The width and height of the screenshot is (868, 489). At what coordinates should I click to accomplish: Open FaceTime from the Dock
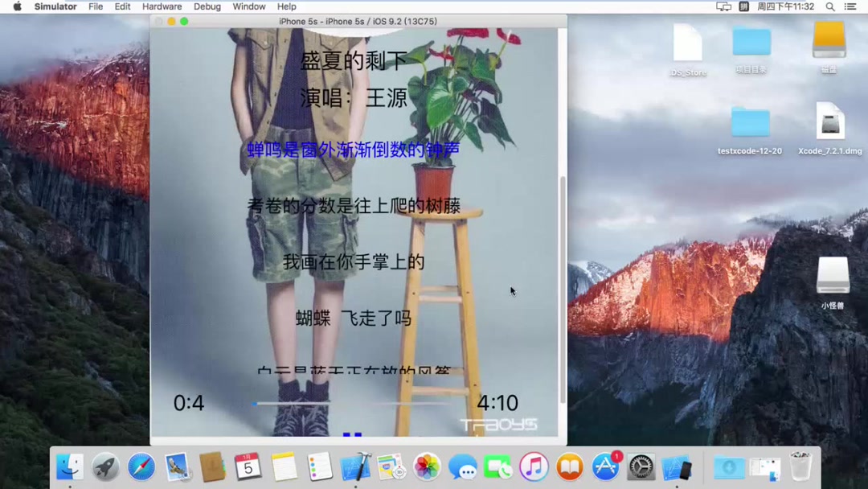(497, 466)
